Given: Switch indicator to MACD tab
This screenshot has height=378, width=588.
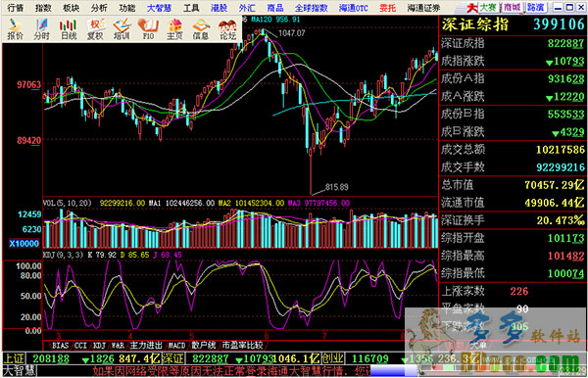Looking at the screenshot, I should click(x=176, y=345).
